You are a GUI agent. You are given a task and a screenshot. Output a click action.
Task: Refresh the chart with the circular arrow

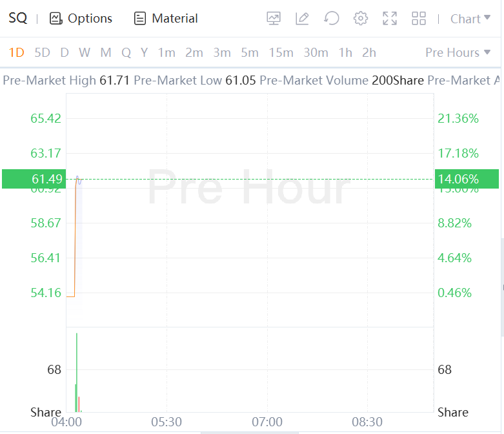[332, 19]
